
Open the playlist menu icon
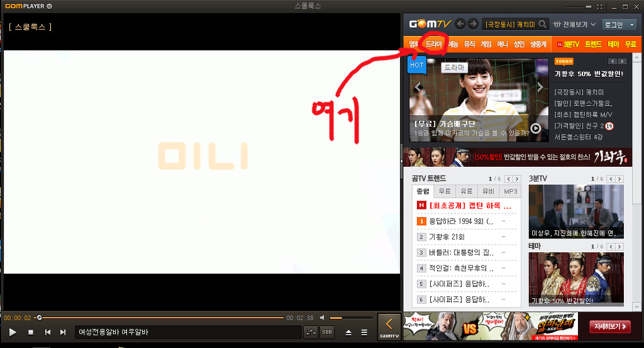click(x=364, y=332)
